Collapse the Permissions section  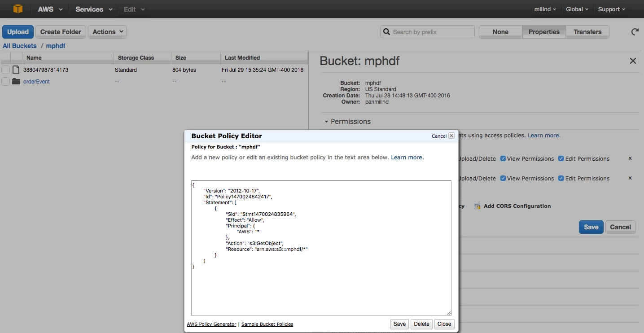coord(347,121)
